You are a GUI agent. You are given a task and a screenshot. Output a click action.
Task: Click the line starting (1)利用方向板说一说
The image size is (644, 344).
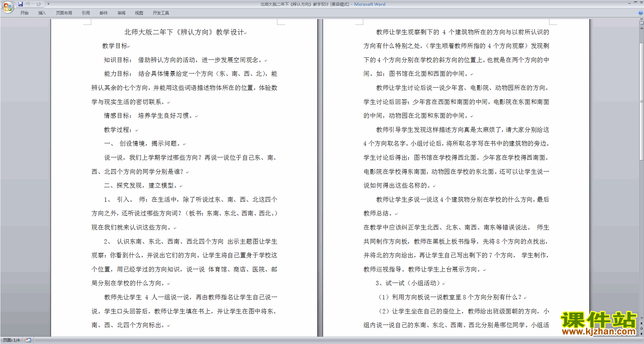click(x=449, y=297)
